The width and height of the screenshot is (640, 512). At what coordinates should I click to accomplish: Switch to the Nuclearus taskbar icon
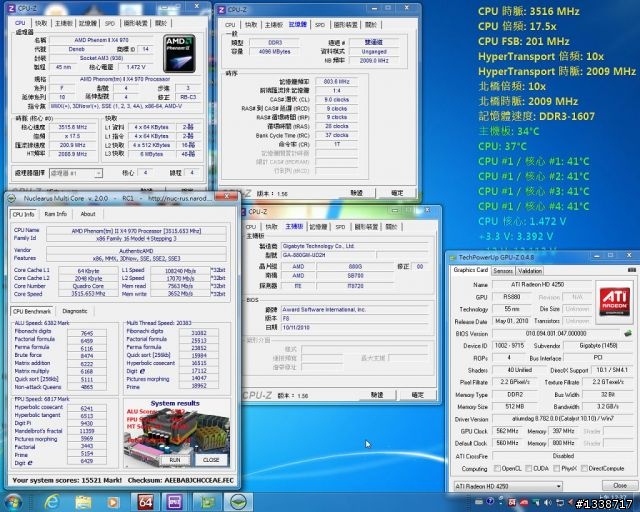point(238,502)
